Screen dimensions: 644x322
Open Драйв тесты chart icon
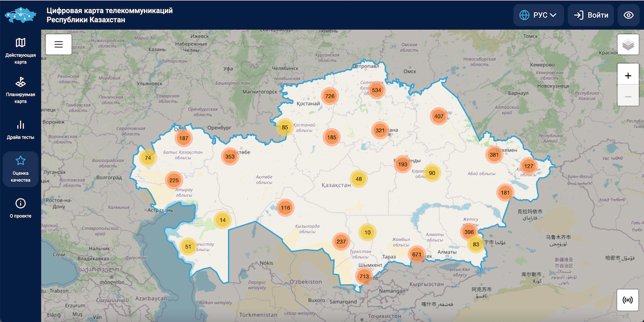pos(20,125)
